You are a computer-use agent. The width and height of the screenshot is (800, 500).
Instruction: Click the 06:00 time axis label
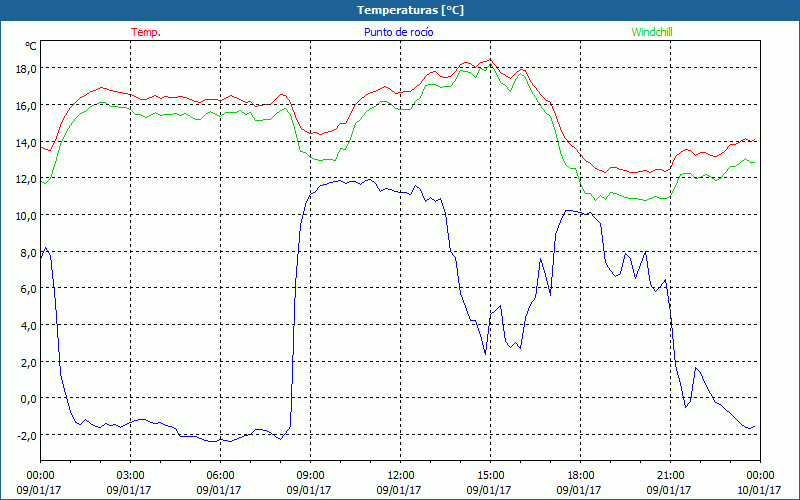220,476
